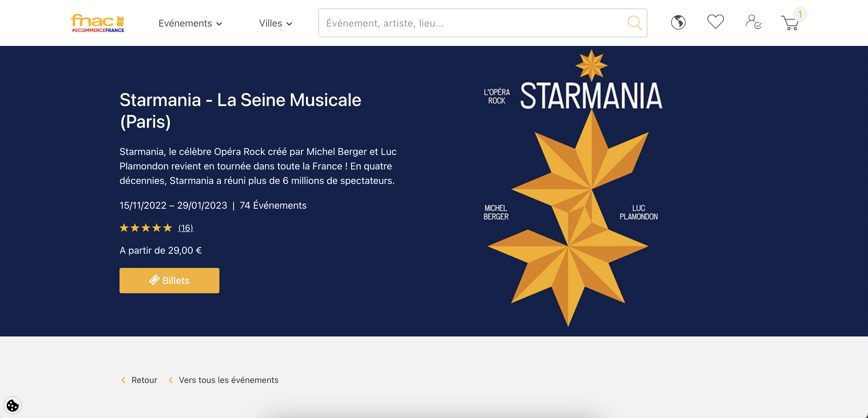Expand the Evénements dropdown menu
868x418 pixels.
click(x=190, y=23)
